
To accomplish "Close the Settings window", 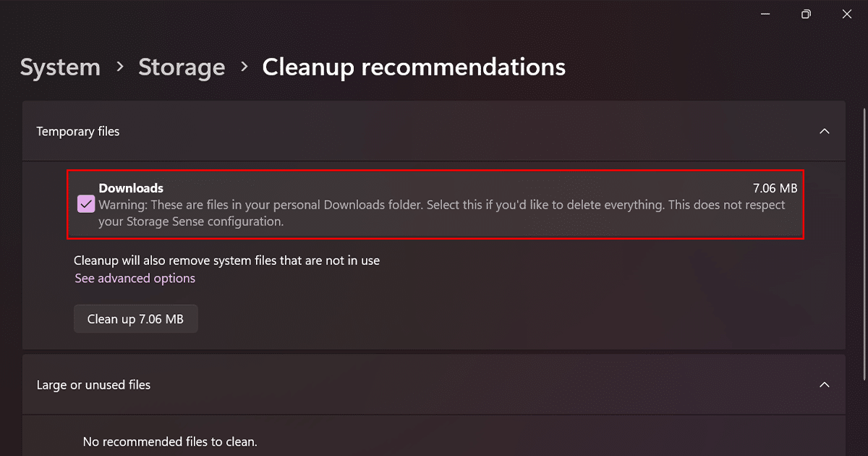I will pyautogui.click(x=847, y=14).
